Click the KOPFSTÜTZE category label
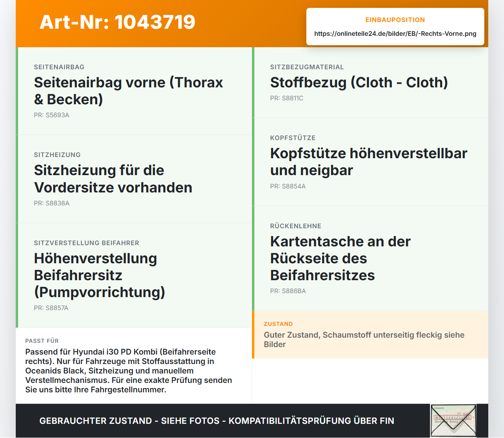This screenshot has width=504, height=438. tap(293, 138)
